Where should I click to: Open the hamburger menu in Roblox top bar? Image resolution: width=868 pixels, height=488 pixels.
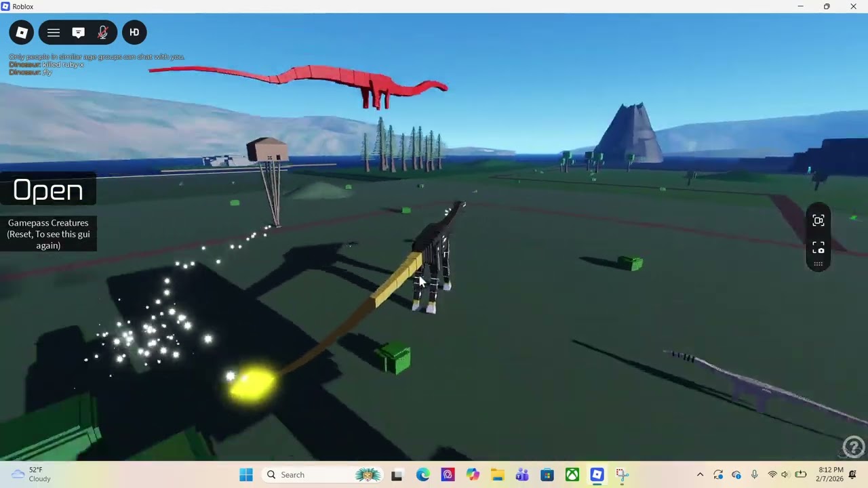(54, 33)
